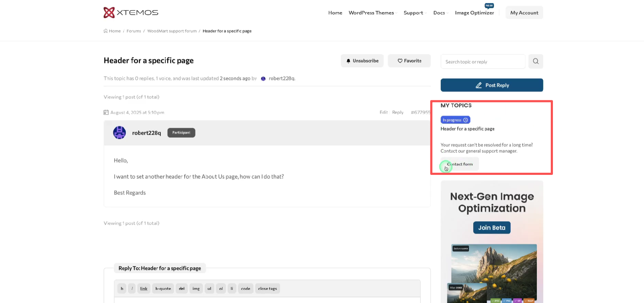Click the Post Reply button
The height and width of the screenshot is (303, 644).
(491, 85)
